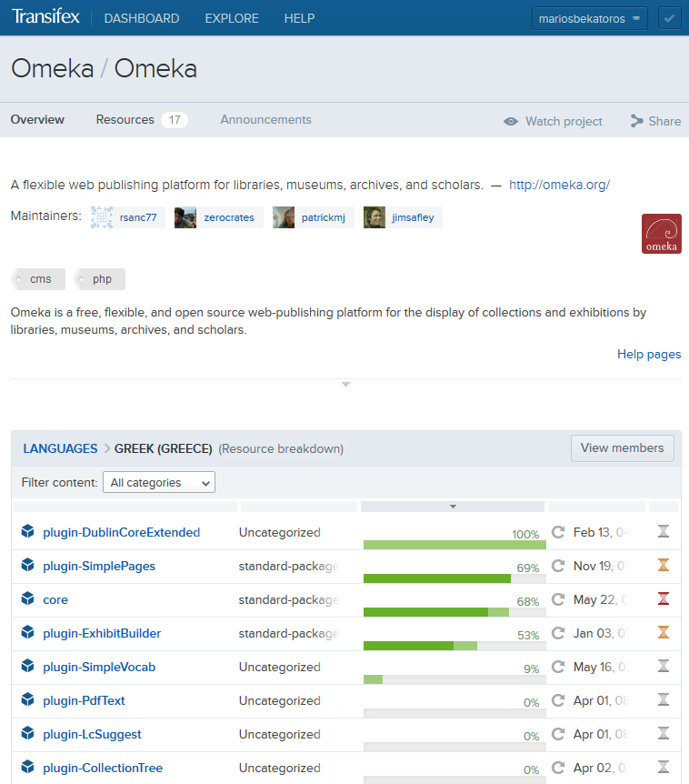The image size is (689, 784).
Task: Open the http://omeka.org/ link
Action: point(559,185)
